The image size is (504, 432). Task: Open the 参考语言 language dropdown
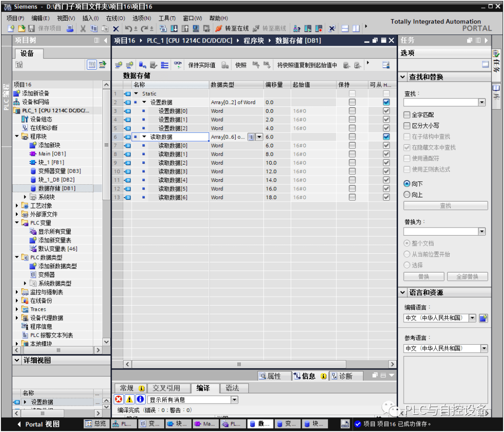pyautogui.click(x=484, y=349)
